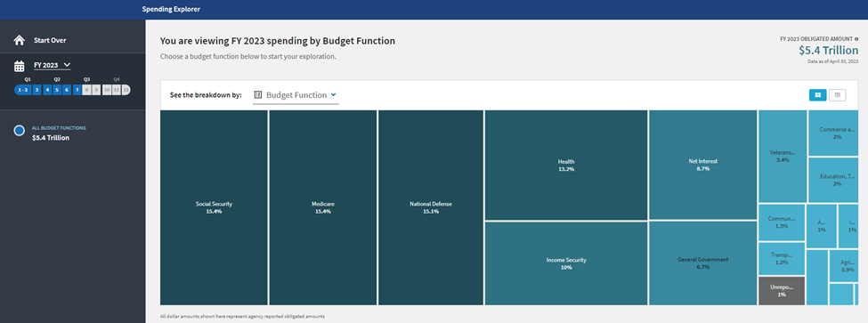Click the $5.4 Trillion obligated amount heading

point(828,51)
